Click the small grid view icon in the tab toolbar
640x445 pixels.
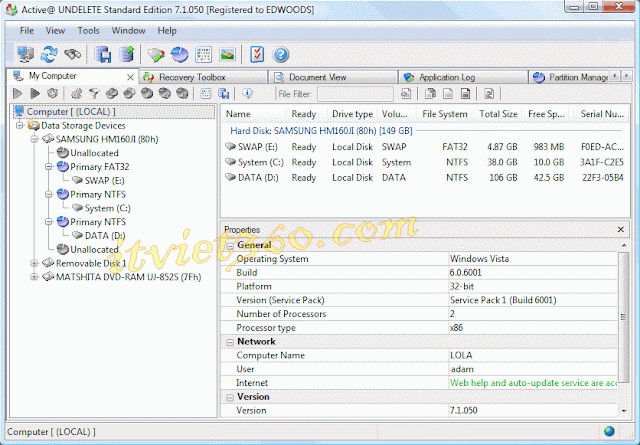206,94
